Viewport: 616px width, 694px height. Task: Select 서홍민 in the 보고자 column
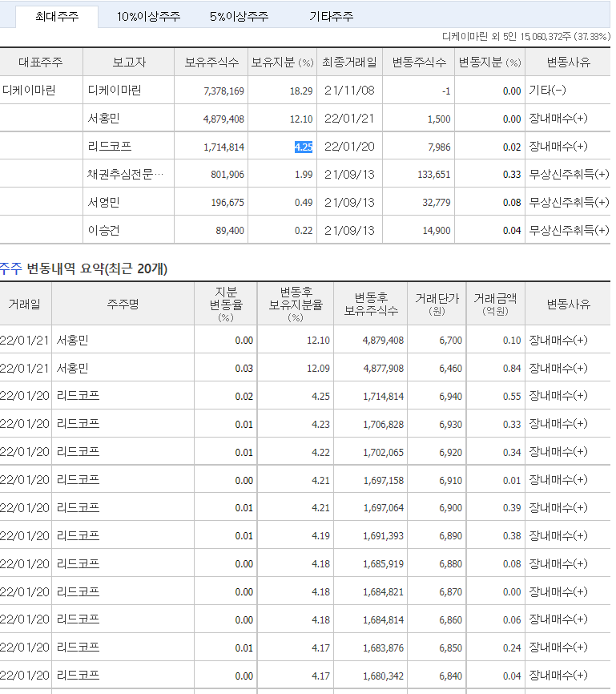(104, 118)
